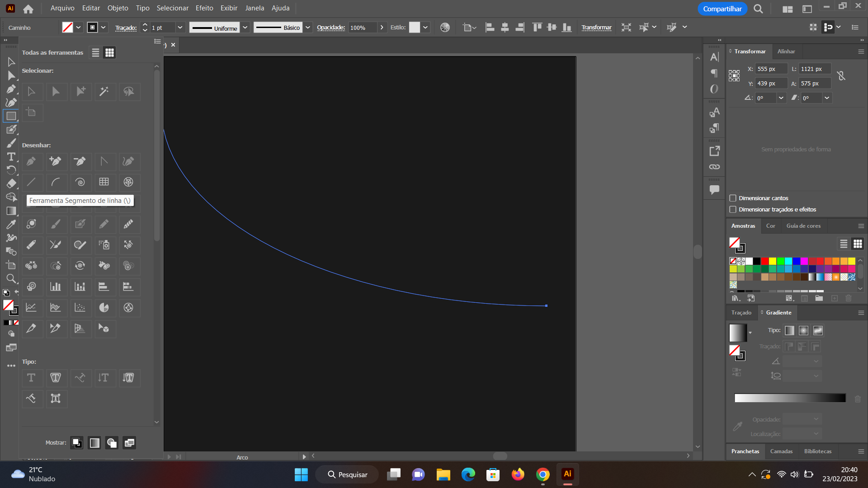Open the Efeito menu
Viewport: 868px width, 488px height.
[x=204, y=8]
